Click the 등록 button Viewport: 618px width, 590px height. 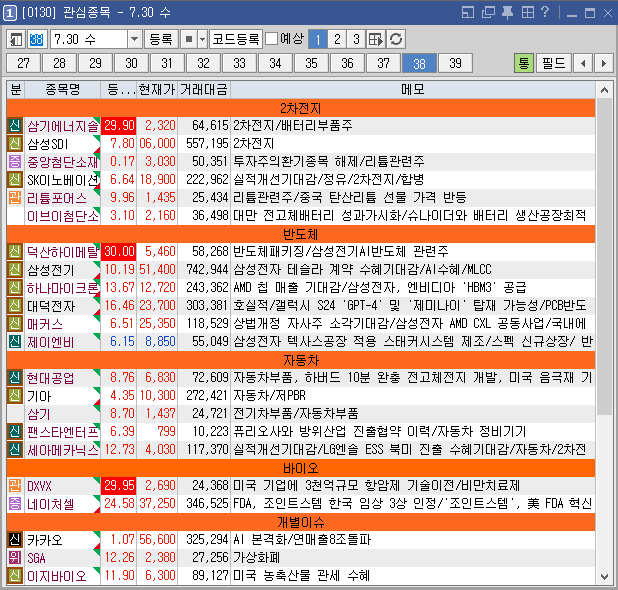pyautogui.click(x=161, y=39)
